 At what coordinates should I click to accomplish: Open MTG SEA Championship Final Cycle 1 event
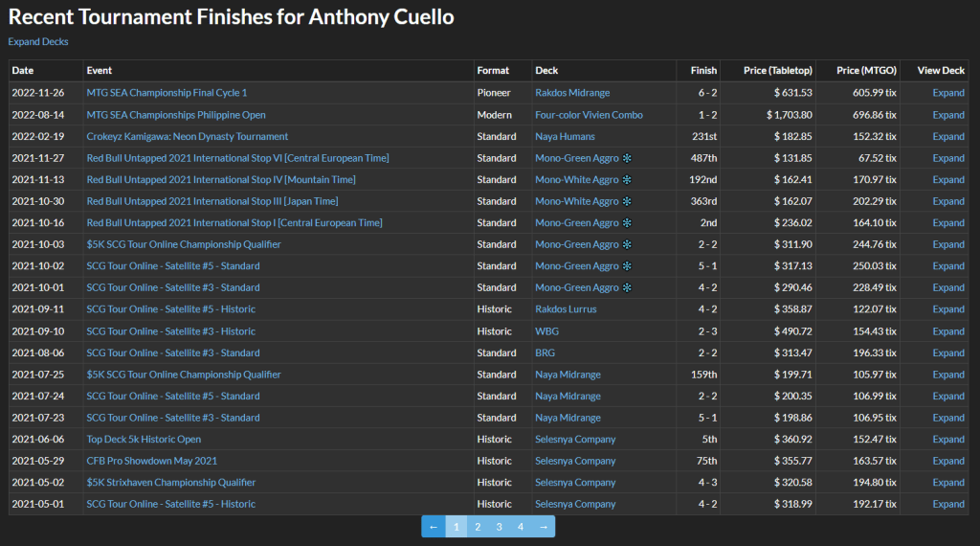[167, 93]
